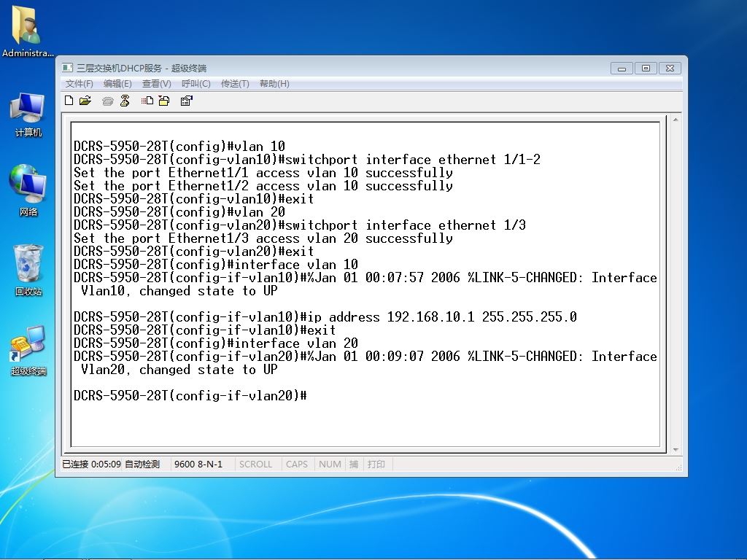Click the window title 三层交换机DHCP服务 - 超级终端
The image size is (747, 560).
[x=142, y=68]
